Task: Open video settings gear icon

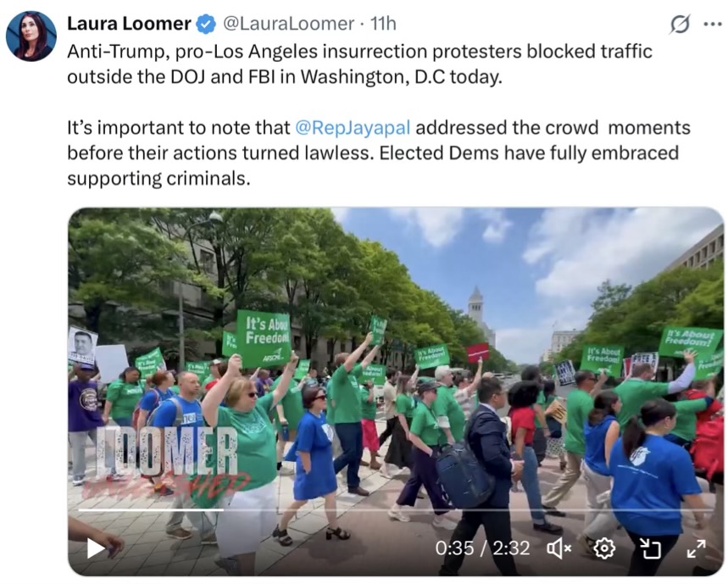Action: coord(604,548)
